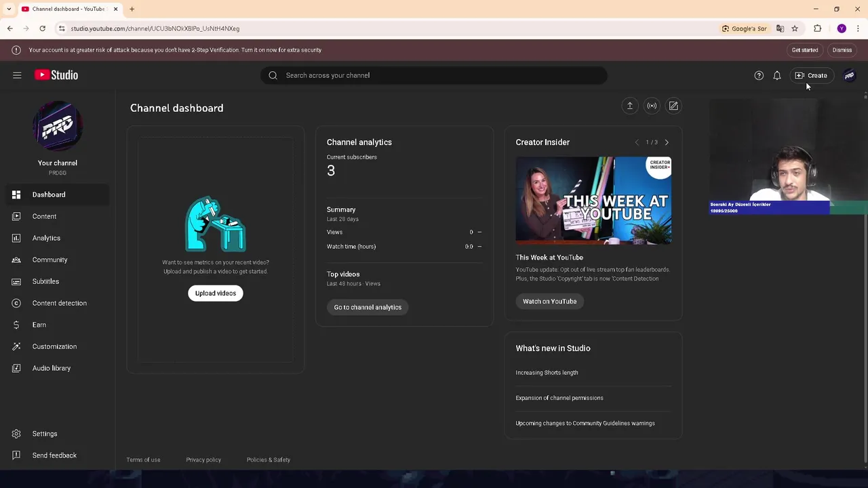This screenshot has height=488, width=868.
Task: Click the Upload videos button
Action: (216, 293)
